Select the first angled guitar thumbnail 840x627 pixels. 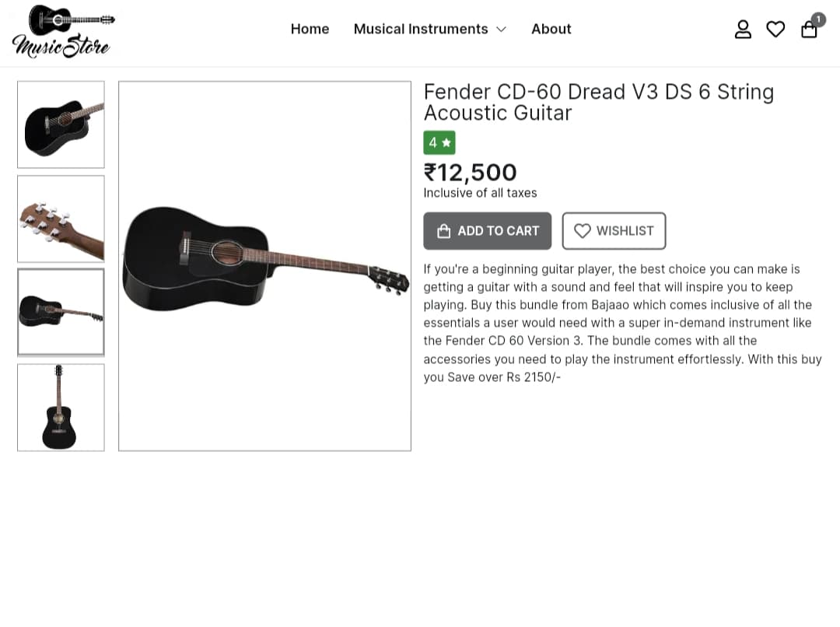pos(61,125)
